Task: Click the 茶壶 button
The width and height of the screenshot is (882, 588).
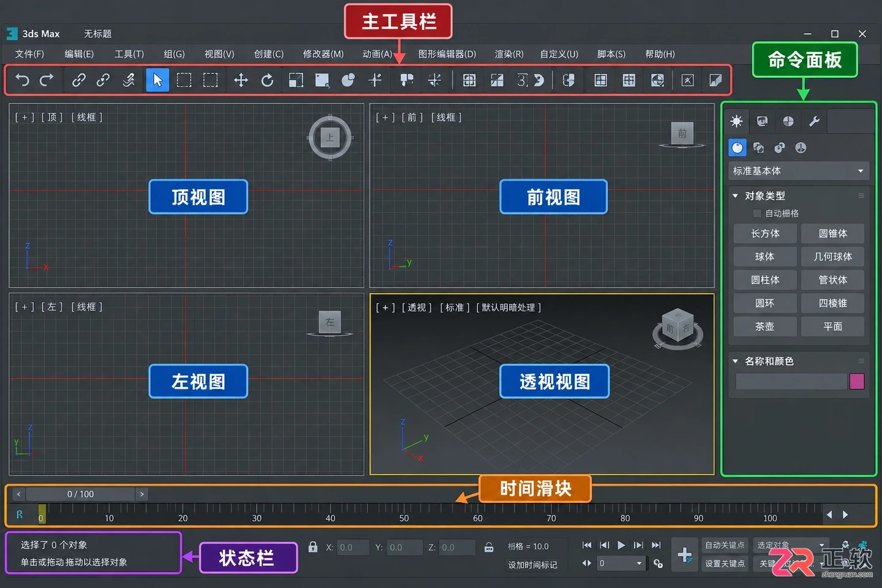Action: coord(765,326)
